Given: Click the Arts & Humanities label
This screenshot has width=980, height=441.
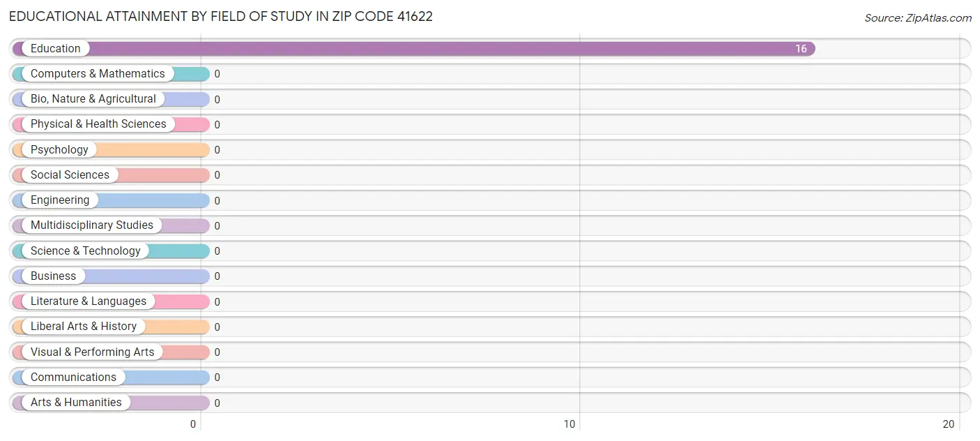Looking at the screenshot, I should pos(76,403).
